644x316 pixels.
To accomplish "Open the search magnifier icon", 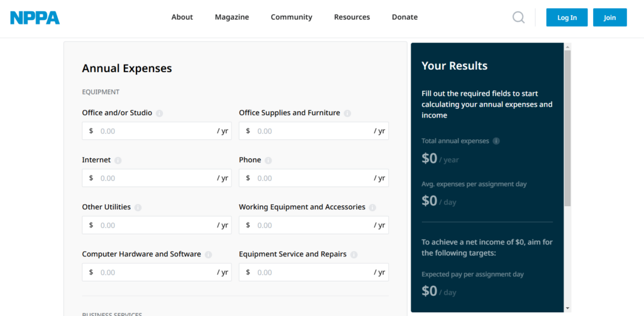I will tap(518, 18).
